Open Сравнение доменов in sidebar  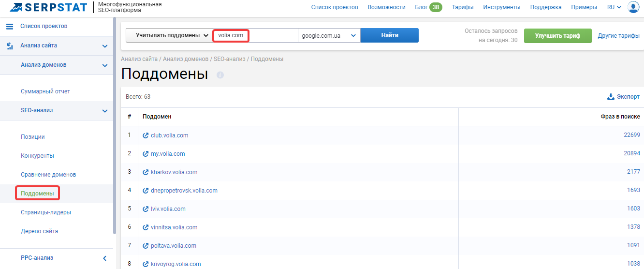(48, 175)
